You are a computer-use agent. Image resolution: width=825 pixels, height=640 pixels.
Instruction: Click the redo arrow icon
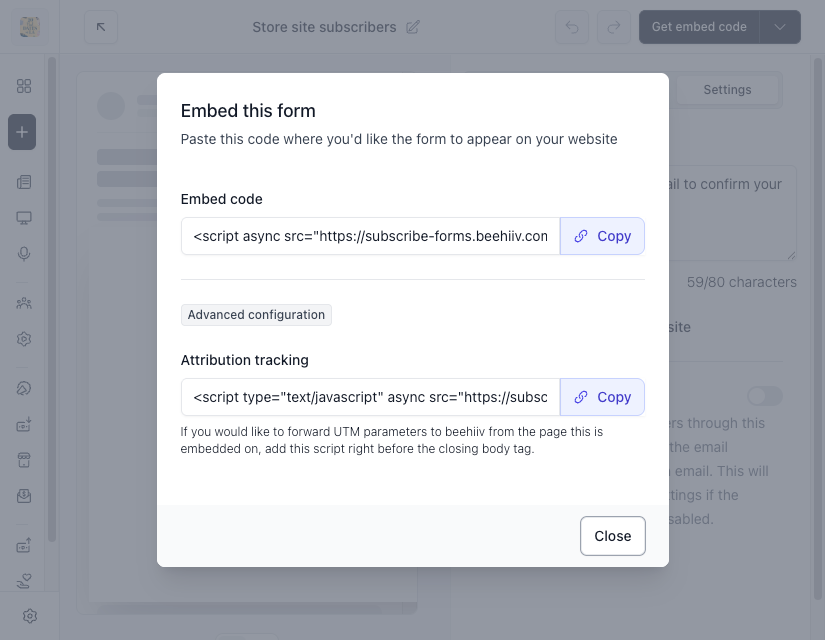tap(614, 27)
